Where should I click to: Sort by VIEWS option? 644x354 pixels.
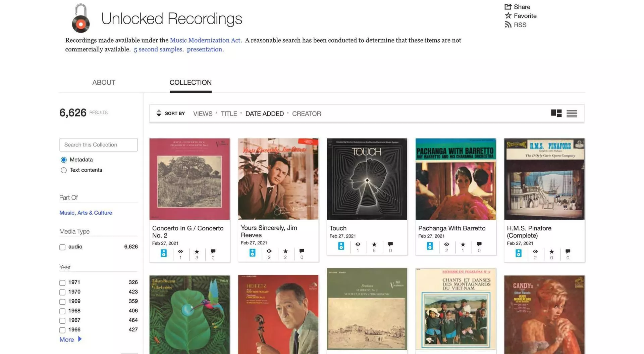[203, 114]
